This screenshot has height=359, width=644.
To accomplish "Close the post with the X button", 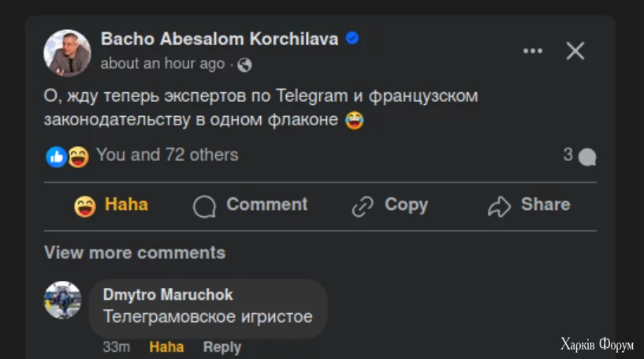I will point(575,51).
